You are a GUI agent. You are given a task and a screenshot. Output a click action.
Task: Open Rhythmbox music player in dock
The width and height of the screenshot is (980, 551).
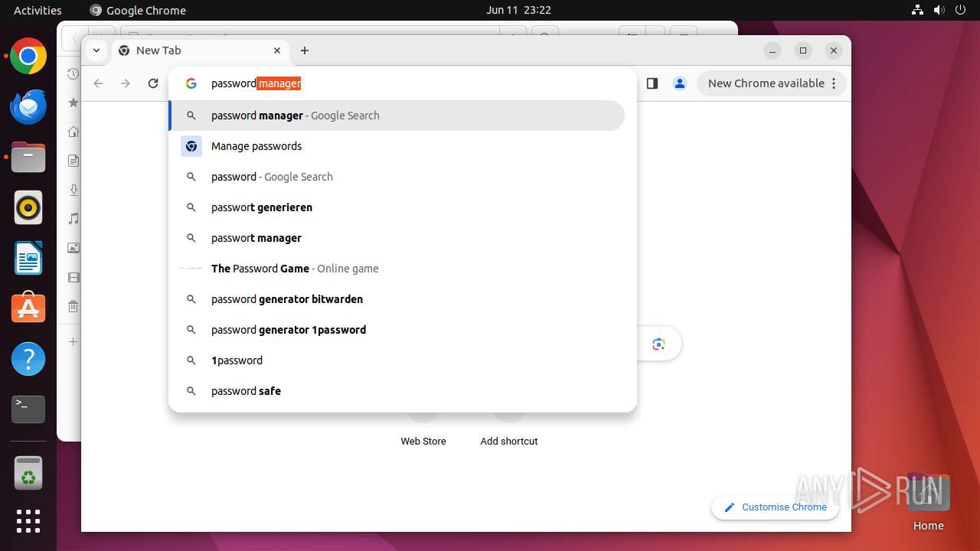pos(28,208)
